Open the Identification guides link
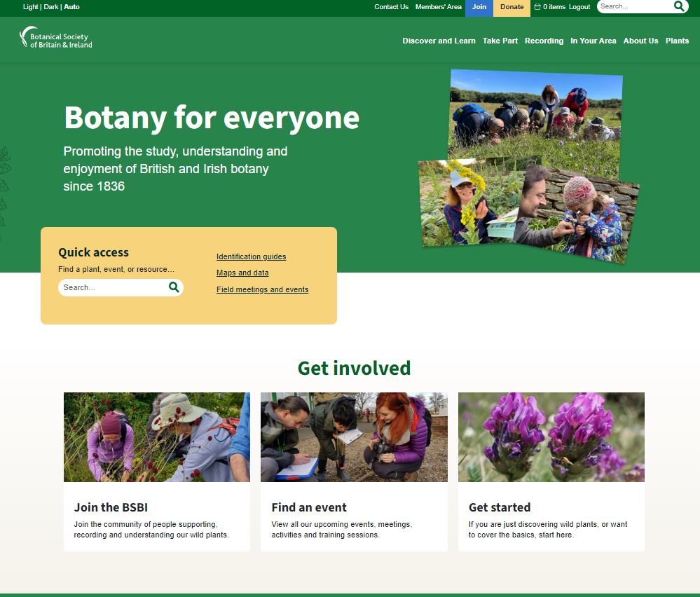700x597 pixels. [251, 256]
